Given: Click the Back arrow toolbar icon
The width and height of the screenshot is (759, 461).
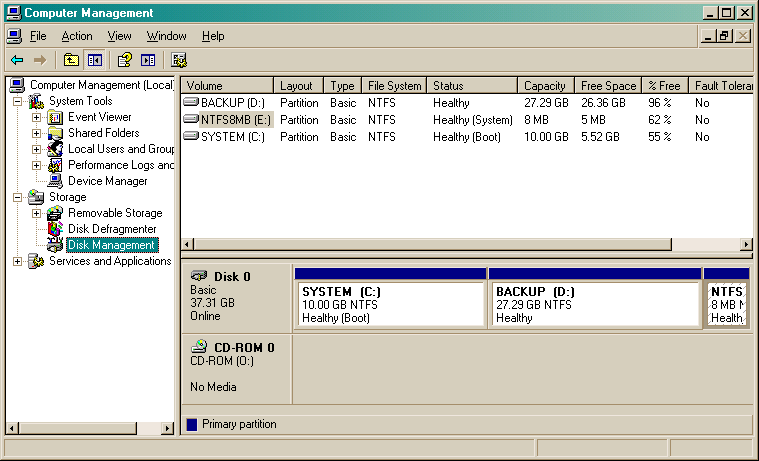Looking at the screenshot, I should point(17,60).
